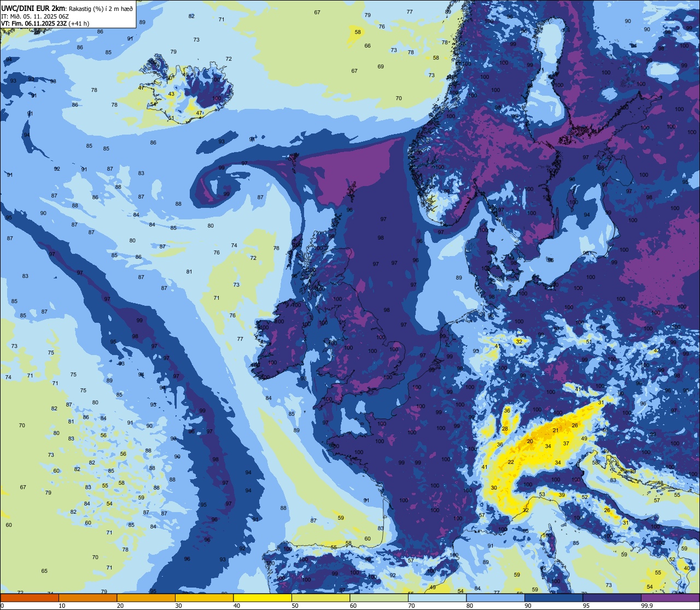This screenshot has height=610, width=700.
Task: Click the purple above-99.9% legend swatch
Action: tap(670, 597)
